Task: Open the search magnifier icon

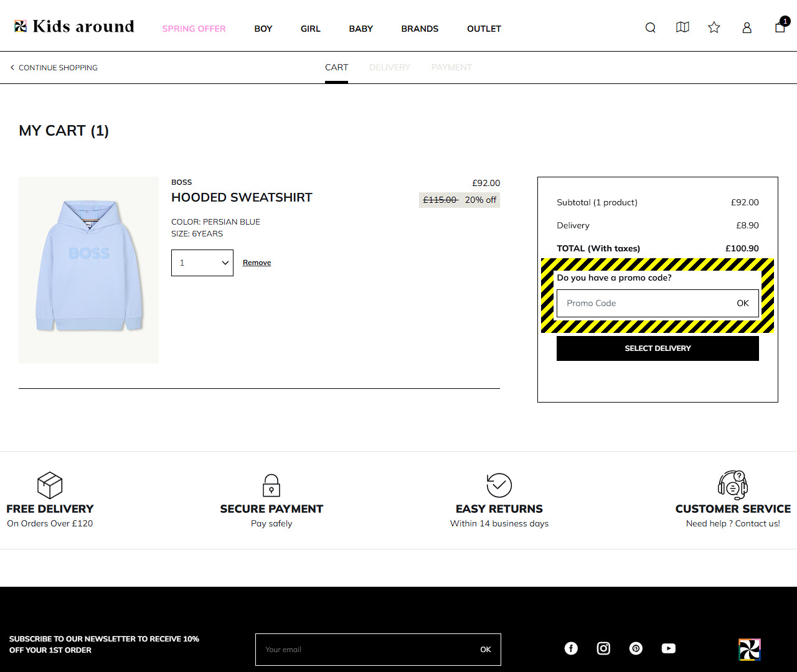Action: 650,27
